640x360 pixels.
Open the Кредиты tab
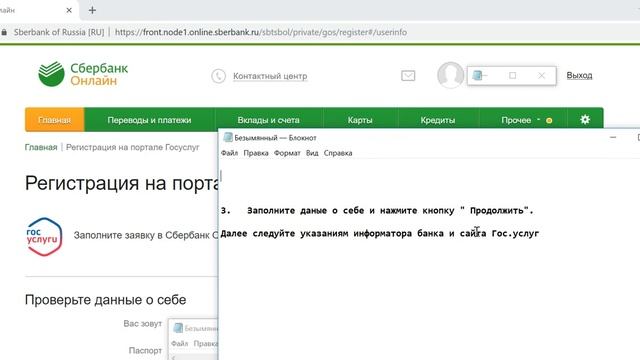(x=438, y=120)
